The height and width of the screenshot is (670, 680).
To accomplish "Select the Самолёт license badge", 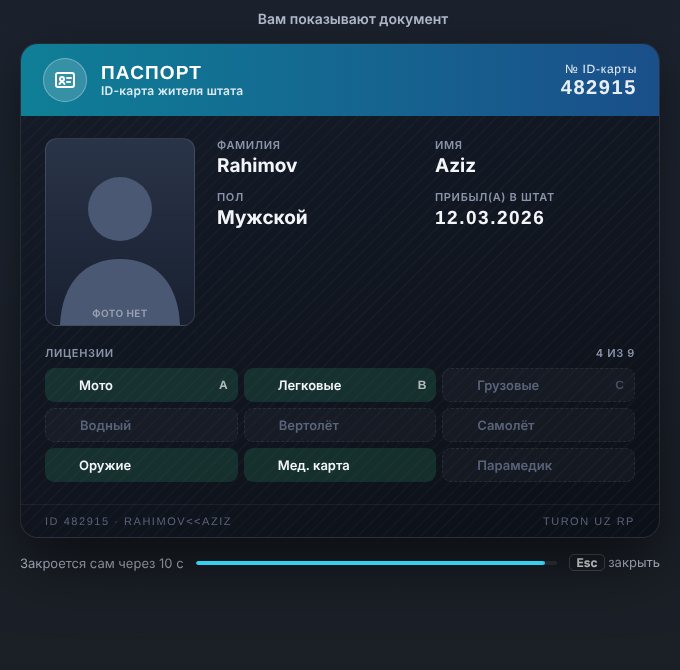I will pyautogui.click(x=538, y=425).
